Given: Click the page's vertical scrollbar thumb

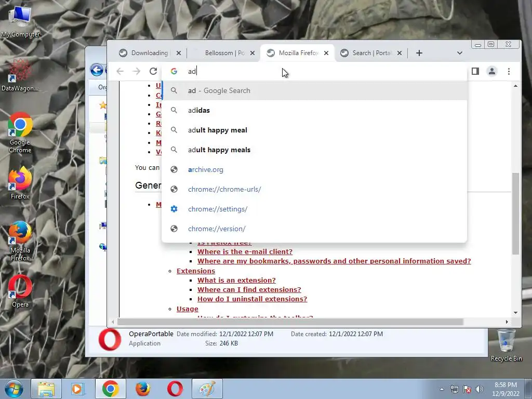Looking at the screenshot, I should (x=516, y=214).
